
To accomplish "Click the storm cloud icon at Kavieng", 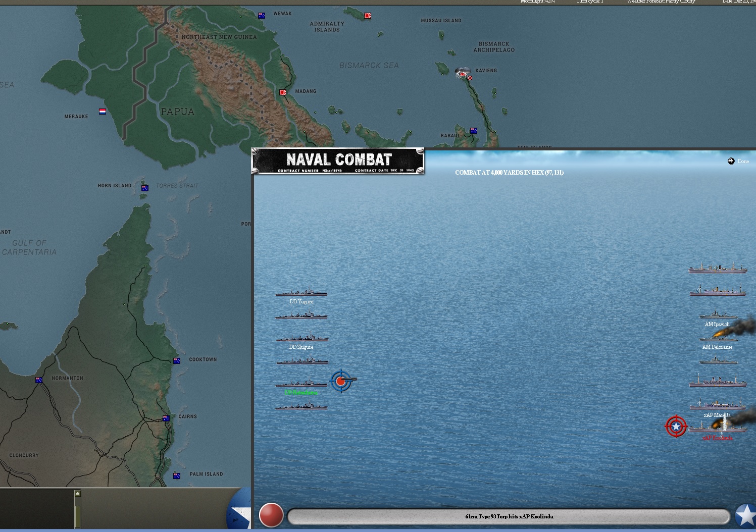I will click(462, 72).
